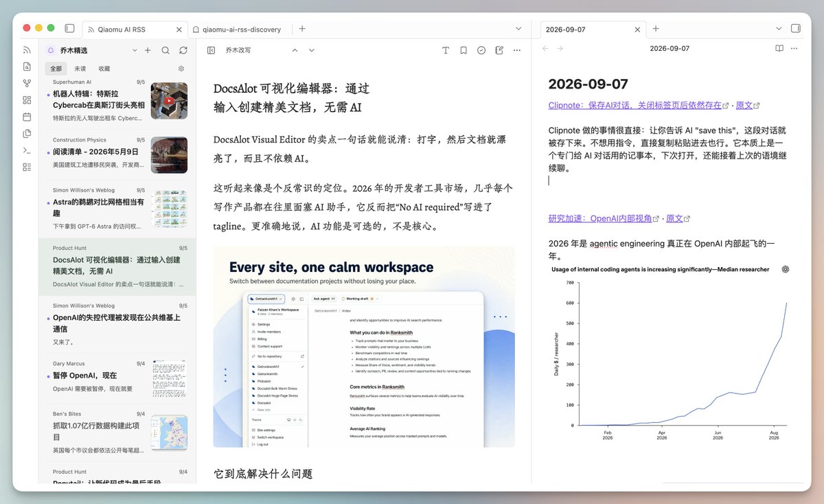Expand the 乔木精选 feed dropdown
Viewport: 824px width, 504px height.
pos(133,50)
